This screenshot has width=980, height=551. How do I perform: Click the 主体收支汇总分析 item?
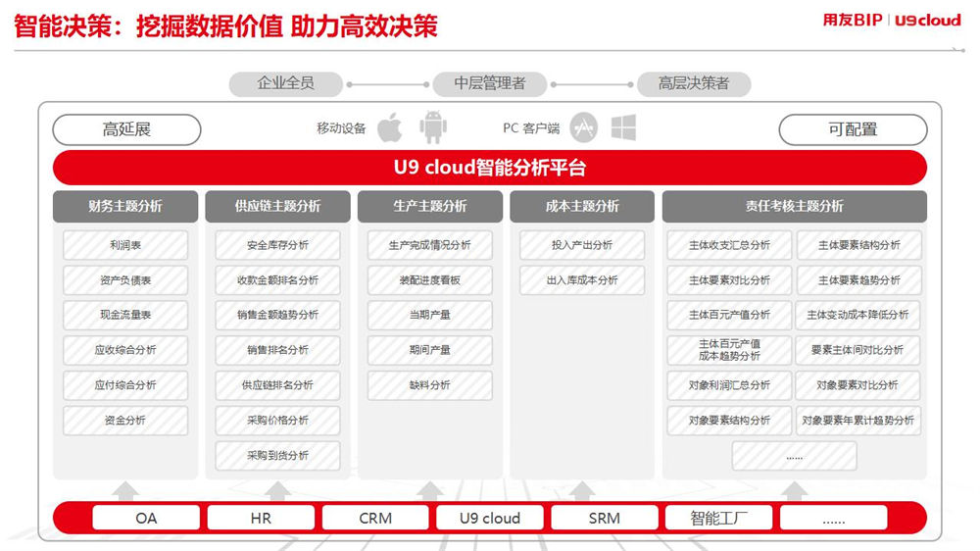tap(729, 245)
